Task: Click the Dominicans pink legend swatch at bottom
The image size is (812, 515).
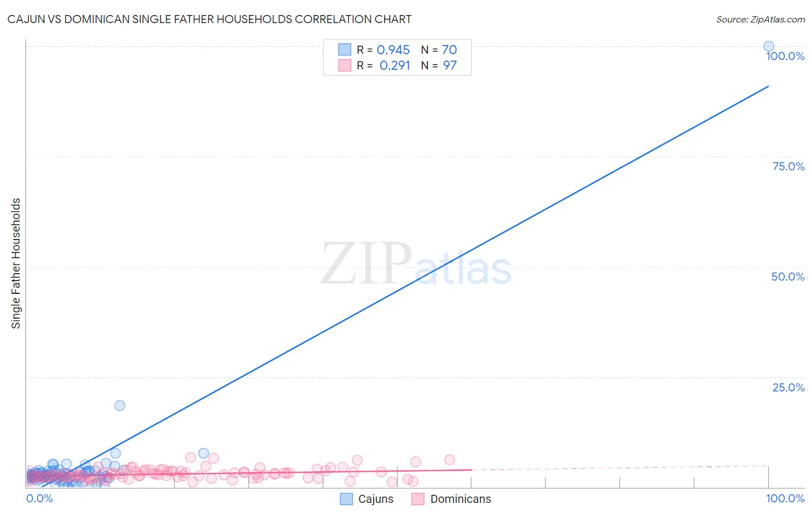Action: pyautogui.click(x=418, y=499)
